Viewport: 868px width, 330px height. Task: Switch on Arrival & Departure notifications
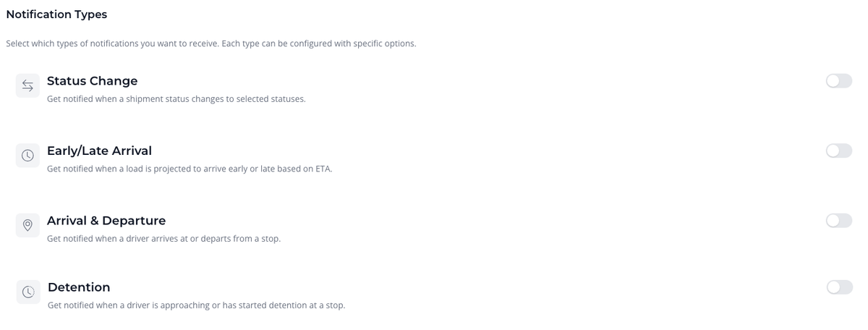[838, 221]
